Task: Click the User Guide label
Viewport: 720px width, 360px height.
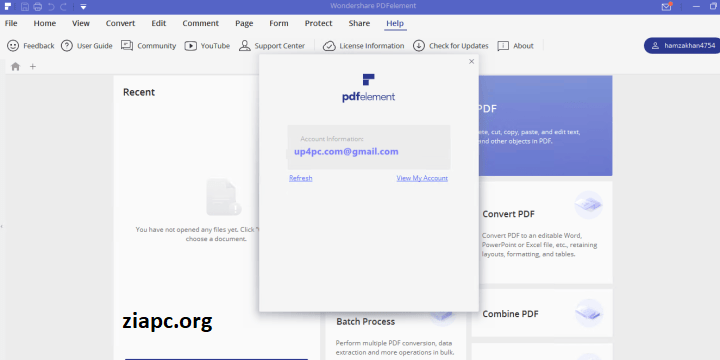Action: (x=95, y=45)
